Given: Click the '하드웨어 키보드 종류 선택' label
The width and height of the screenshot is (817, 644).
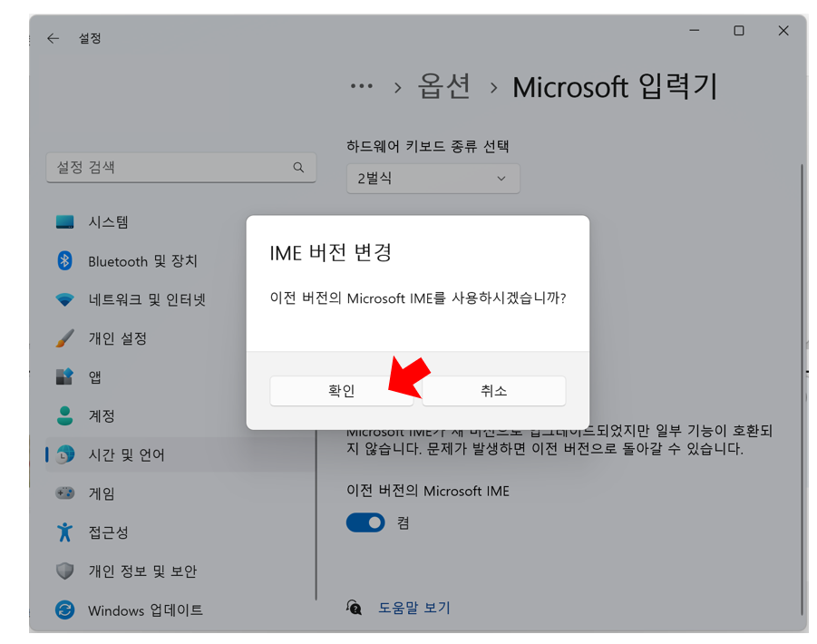Looking at the screenshot, I should pos(428,146).
